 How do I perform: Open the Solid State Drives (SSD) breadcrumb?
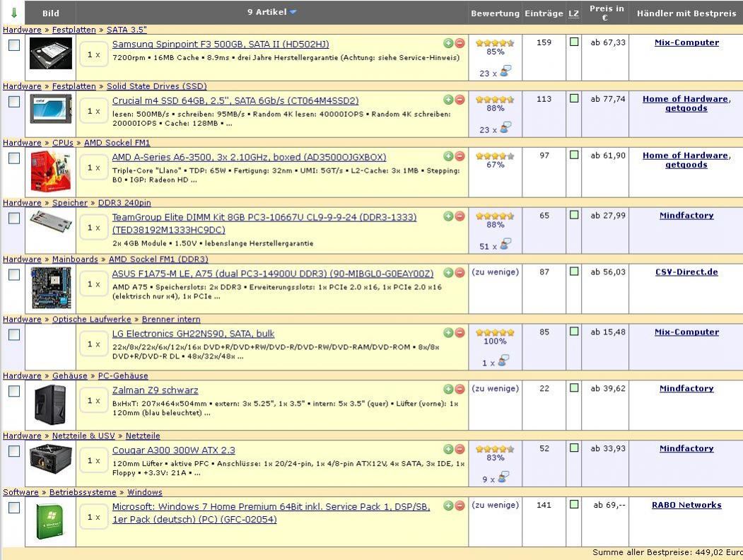tap(156, 86)
